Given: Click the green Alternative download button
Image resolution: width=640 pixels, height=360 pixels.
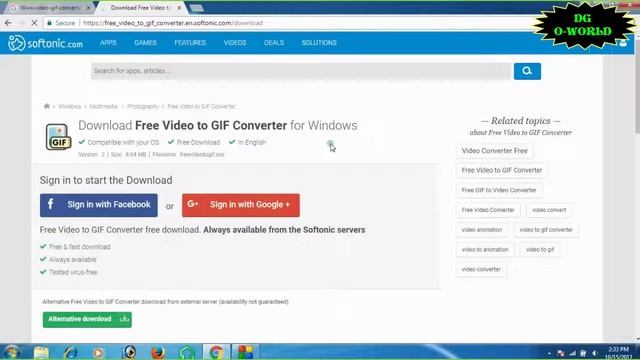Looking at the screenshot, I should [87, 319].
